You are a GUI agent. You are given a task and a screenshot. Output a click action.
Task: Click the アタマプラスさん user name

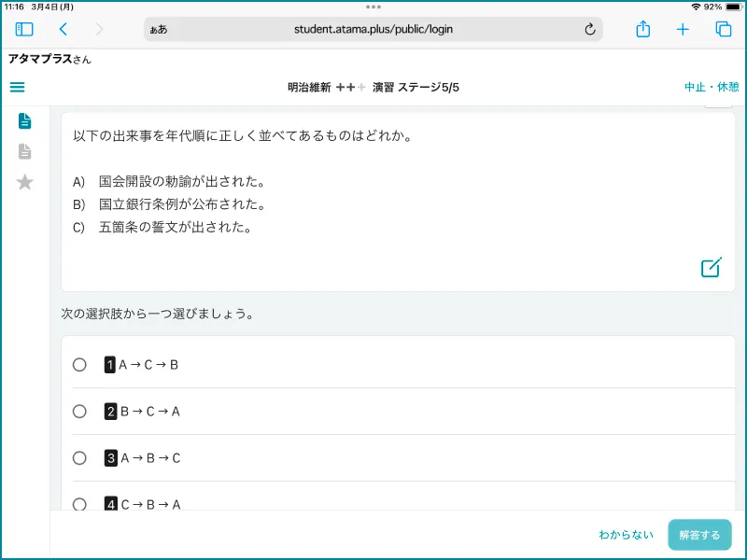(49, 59)
